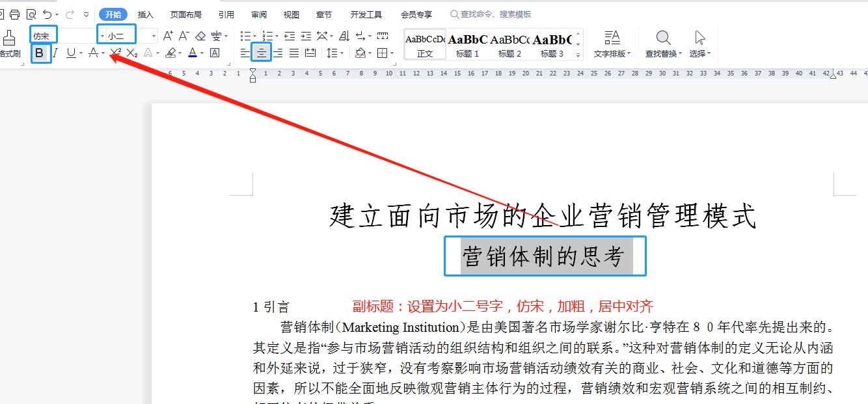Enable Underline formatting

(70, 52)
